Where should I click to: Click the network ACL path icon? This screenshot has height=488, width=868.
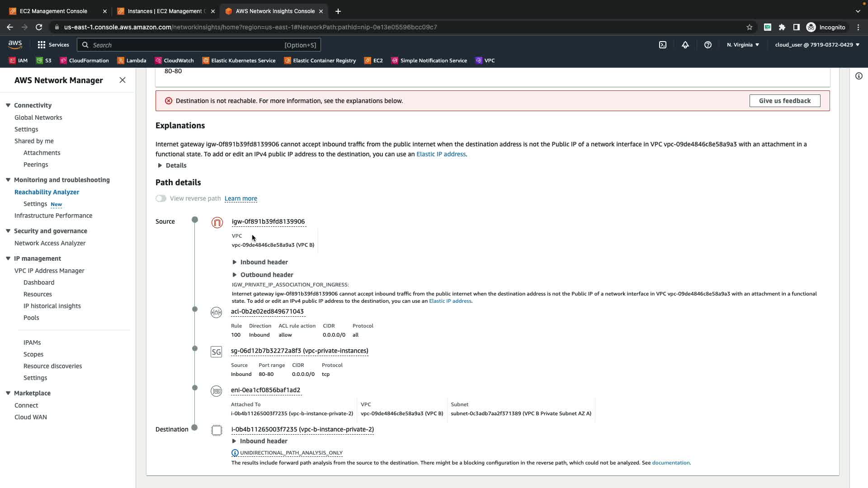(216, 312)
